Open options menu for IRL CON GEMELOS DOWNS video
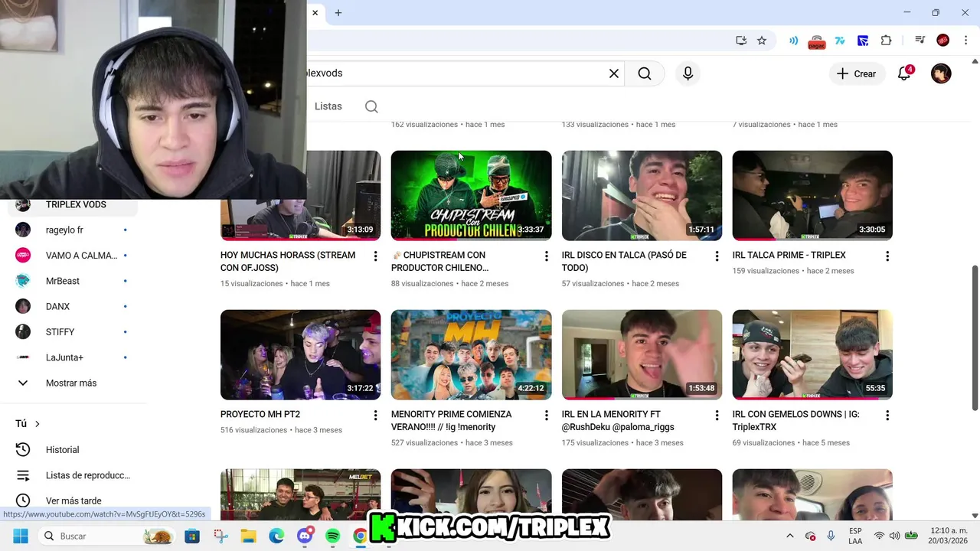The image size is (980, 551). point(887,416)
